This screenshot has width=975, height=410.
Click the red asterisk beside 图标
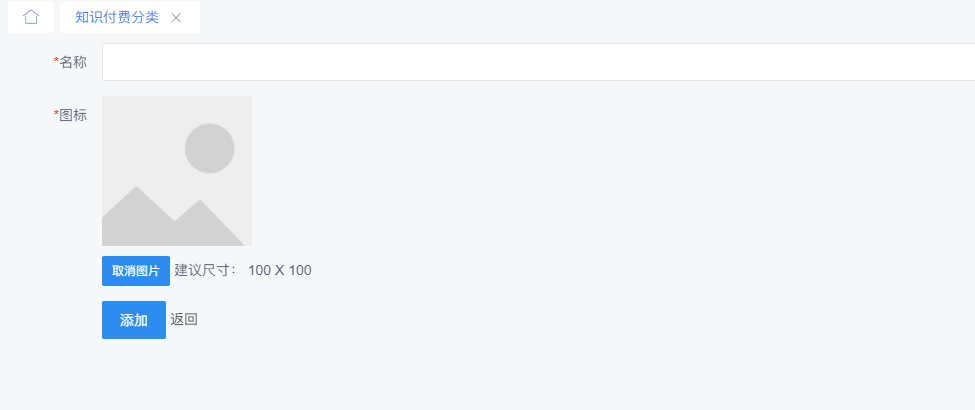pos(56,115)
